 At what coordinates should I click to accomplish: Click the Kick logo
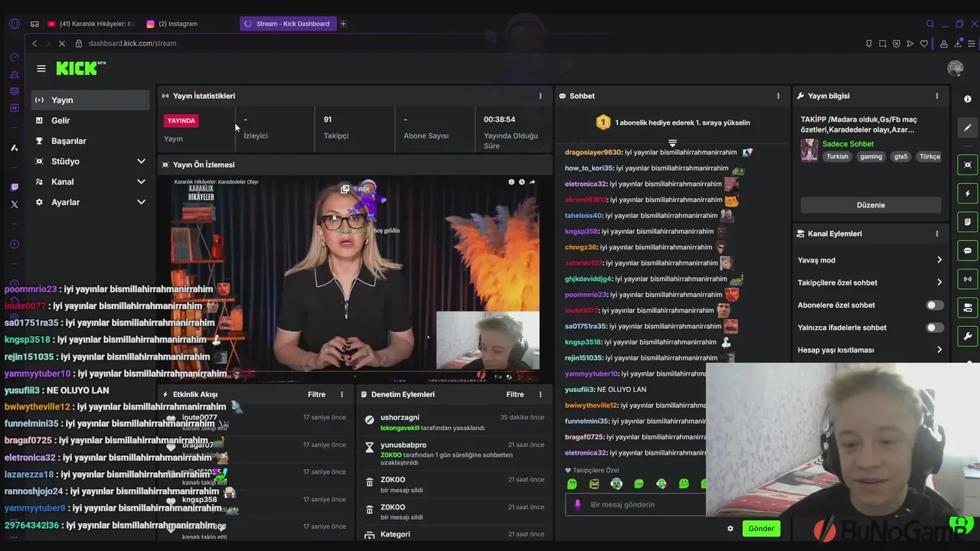click(80, 68)
